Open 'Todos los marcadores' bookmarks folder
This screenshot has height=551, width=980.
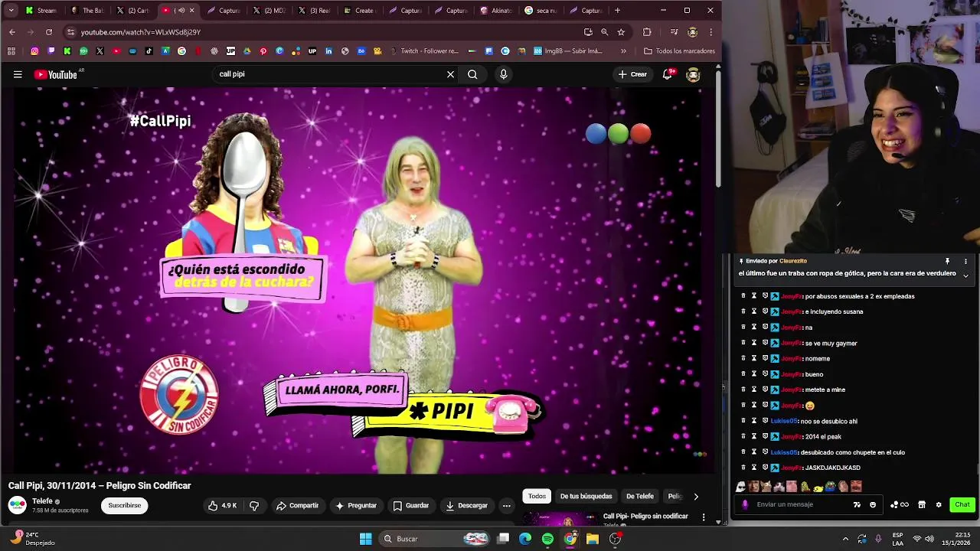click(679, 51)
